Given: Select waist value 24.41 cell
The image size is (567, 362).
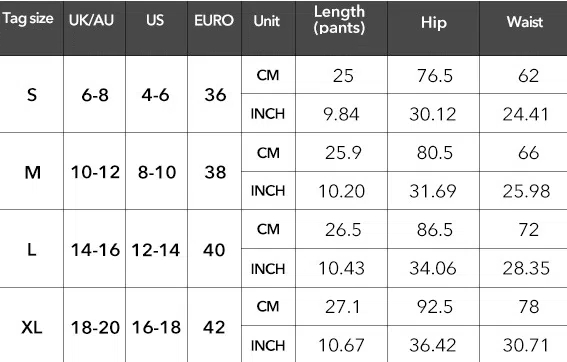Looking at the screenshot, I should 523,113.
